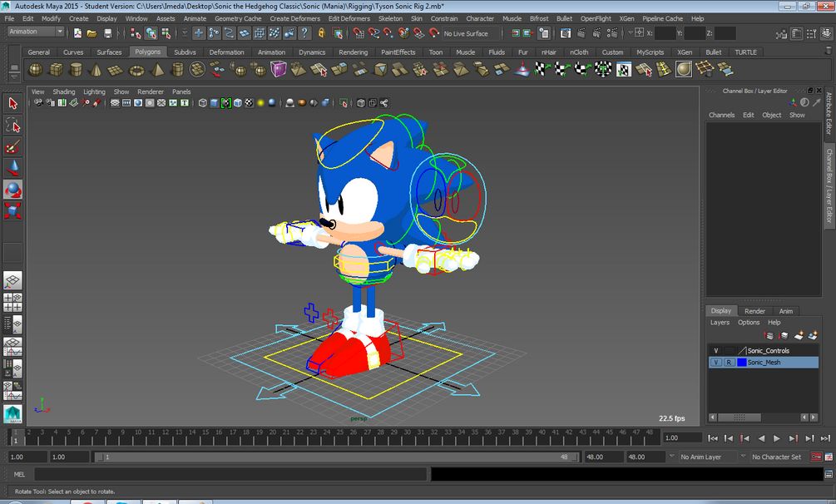This screenshot has height=504, width=836.
Task: Create a polygon cone from shelf
Action: click(96, 69)
